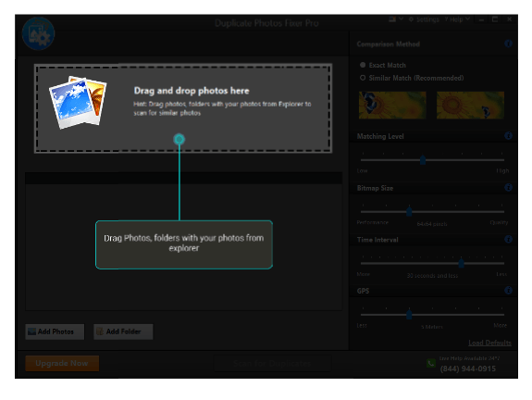Screen dimensions: 532x400
Task: Click the sunflower sample with butterfly at top left
Action: [392, 105]
